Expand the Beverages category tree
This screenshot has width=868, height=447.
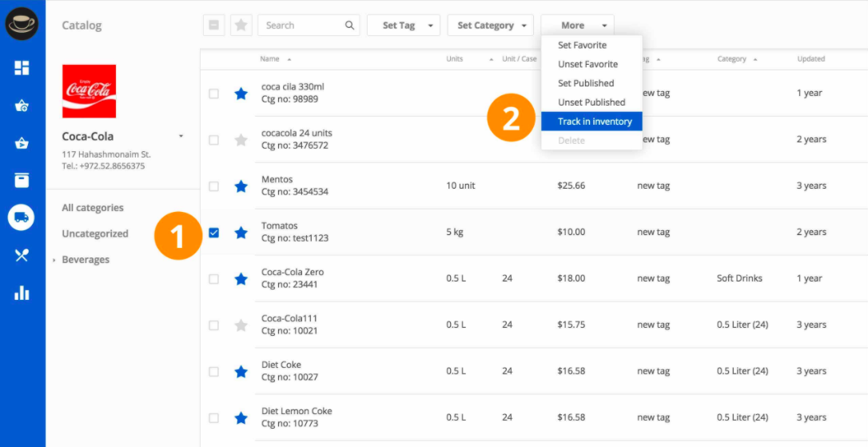54,261
